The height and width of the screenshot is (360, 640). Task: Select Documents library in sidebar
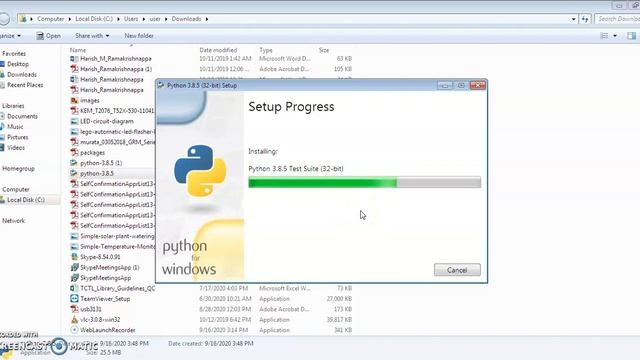(x=22, y=116)
